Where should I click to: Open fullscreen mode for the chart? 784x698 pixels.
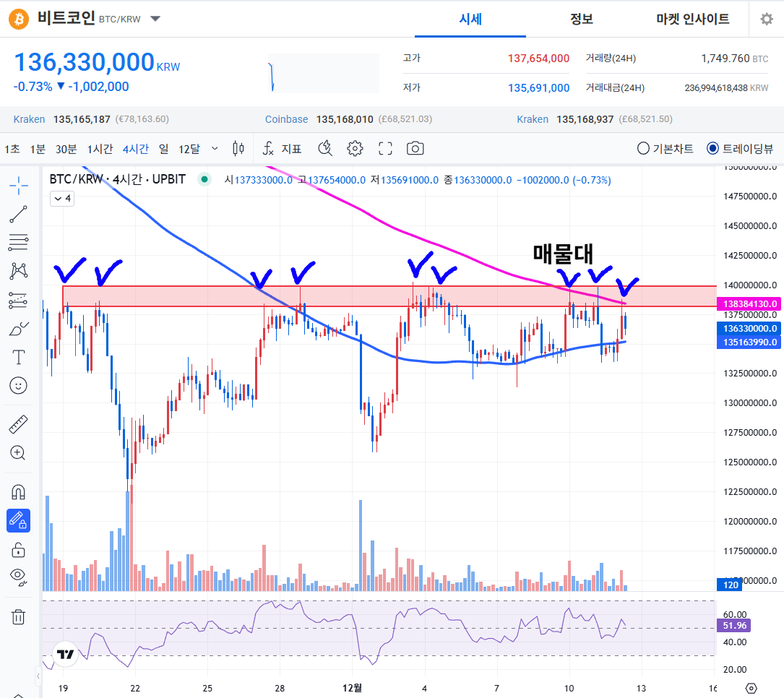click(385, 149)
